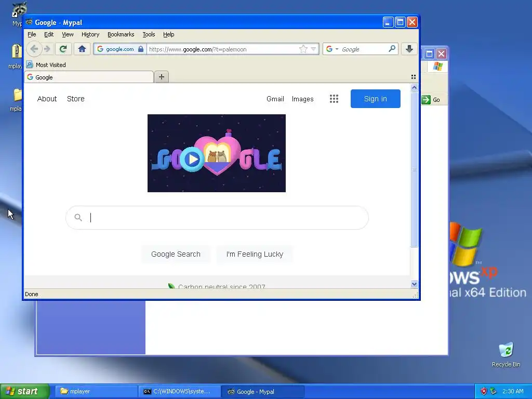Click the I'm Feeling Lucky button
The height and width of the screenshot is (399, 532).
tap(255, 254)
